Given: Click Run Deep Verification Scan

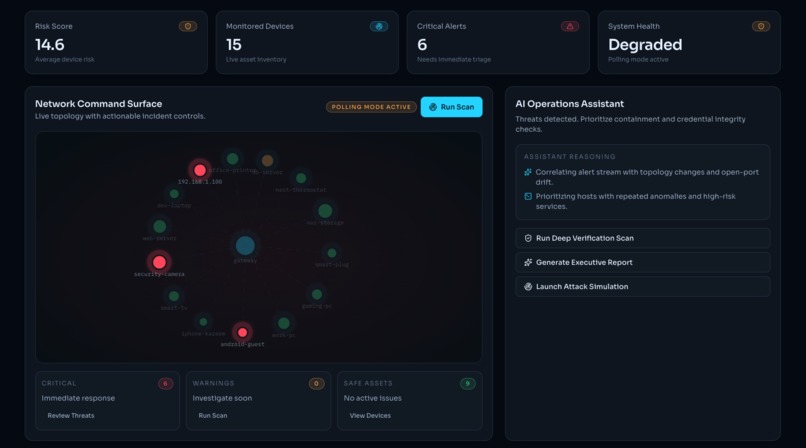Looking at the screenshot, I should coord(643,238).
